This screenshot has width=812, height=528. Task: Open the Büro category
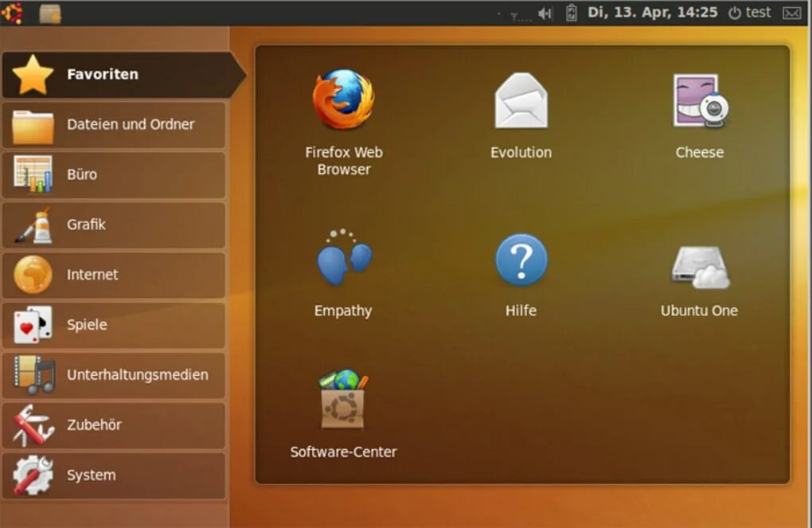coord(113,174)
